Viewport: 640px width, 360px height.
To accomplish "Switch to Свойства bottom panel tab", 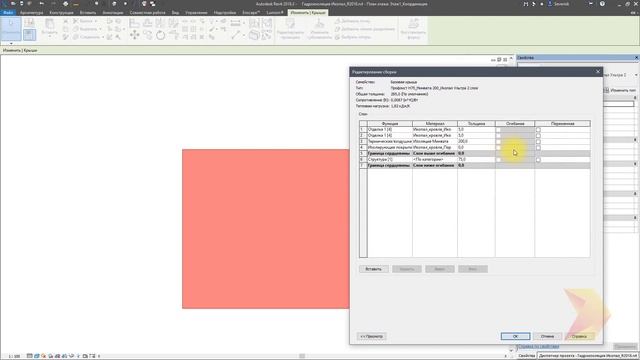I will (x=527, y=356).
